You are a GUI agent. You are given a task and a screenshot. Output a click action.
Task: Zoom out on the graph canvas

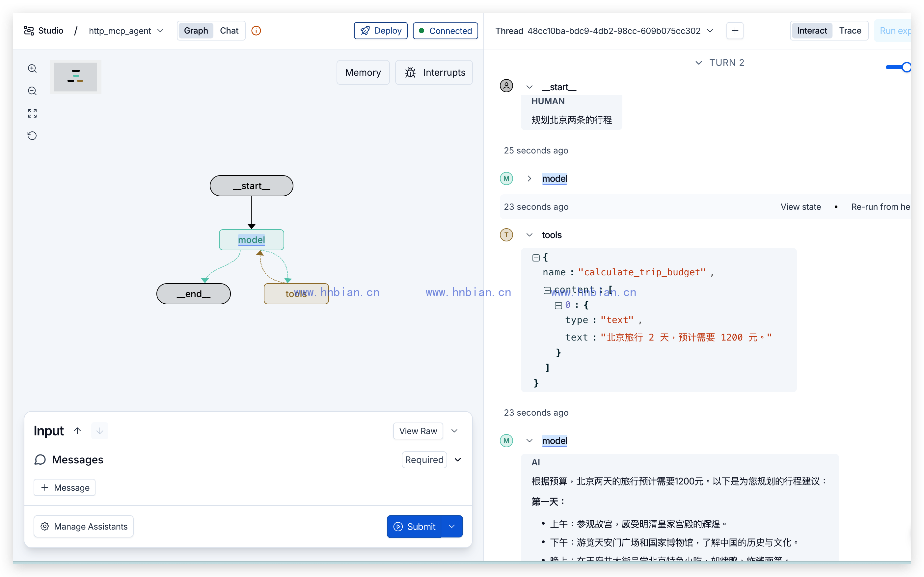[32, 91]
